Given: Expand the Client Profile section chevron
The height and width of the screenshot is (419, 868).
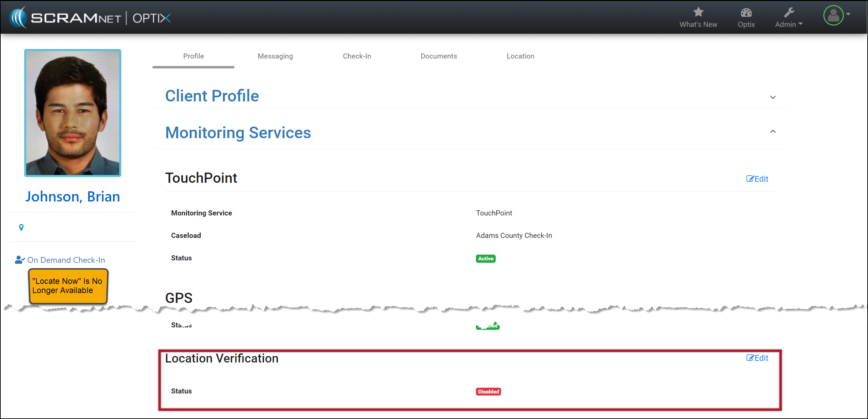Looking at the screenshot, I should click(x=773, y=97).
